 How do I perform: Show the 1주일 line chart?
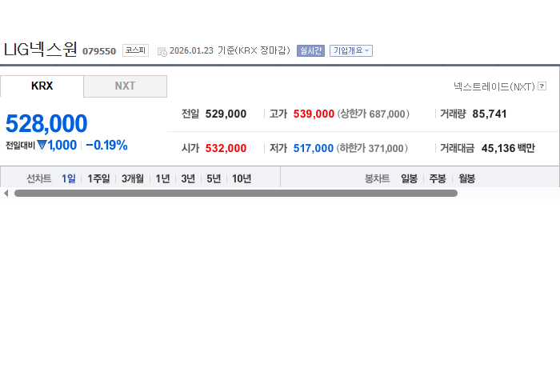click(x=98, y=178)
